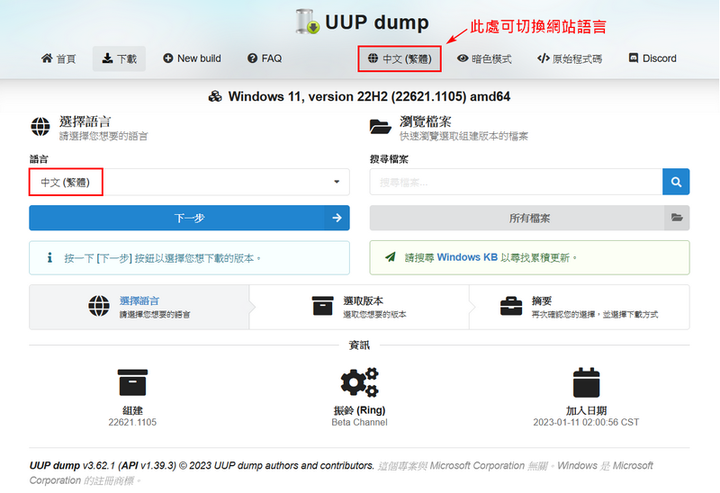
Task: Select the 選擇語言 step
Action: coord(140,307)
